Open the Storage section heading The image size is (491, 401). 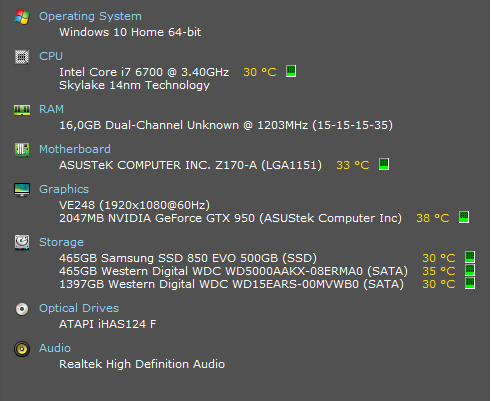61,242
